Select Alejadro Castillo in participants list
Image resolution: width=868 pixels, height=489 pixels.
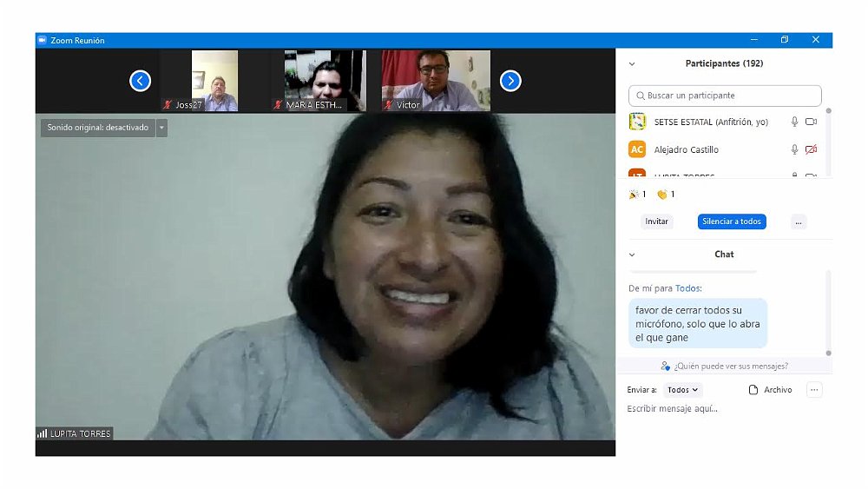click(686, 149)
